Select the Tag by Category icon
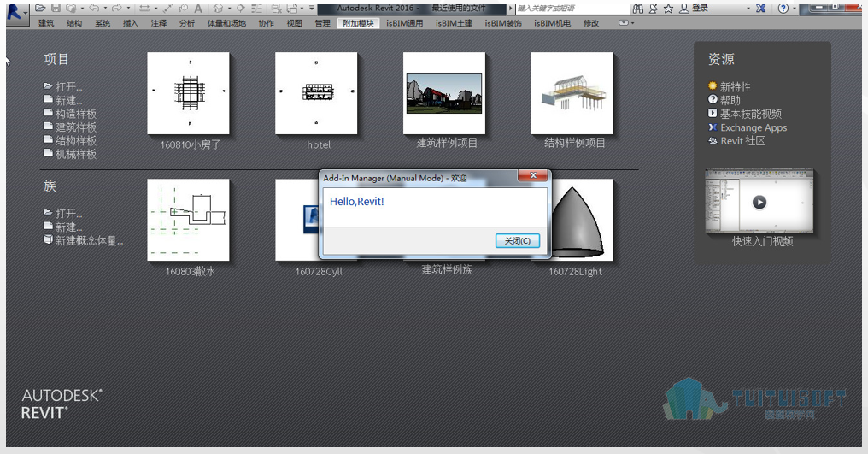Image resolution: width=868 pixels, height=454 pixels. coord(183,9)
